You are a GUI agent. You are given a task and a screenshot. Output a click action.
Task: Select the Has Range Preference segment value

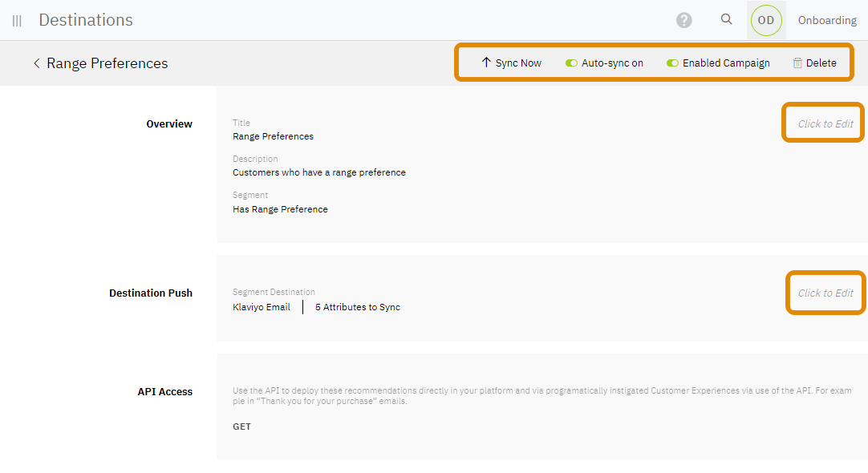pyautogui.click(x=280, y=209)
